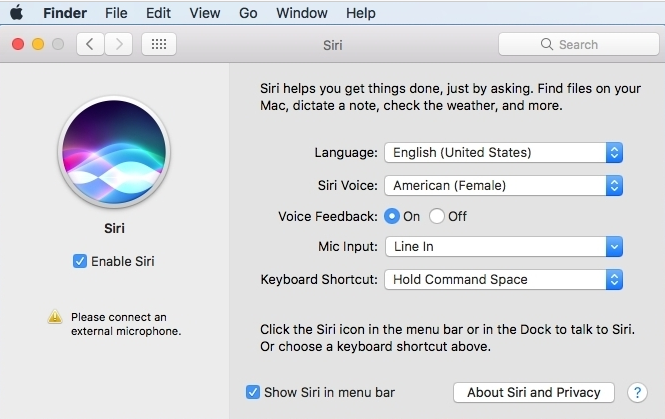Open the View menu
Image resolution: width=665 pixels, height=419 pixels.
[205, 13]
